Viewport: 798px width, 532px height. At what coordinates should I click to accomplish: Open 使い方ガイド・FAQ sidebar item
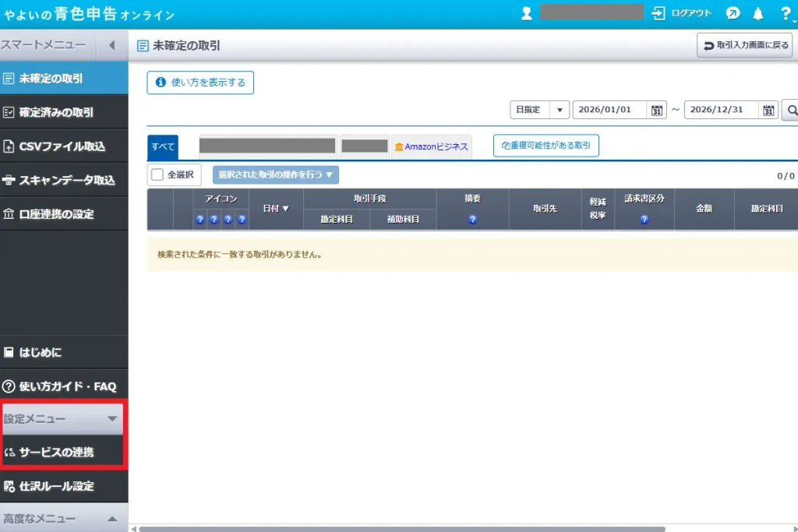pos(64,386)
